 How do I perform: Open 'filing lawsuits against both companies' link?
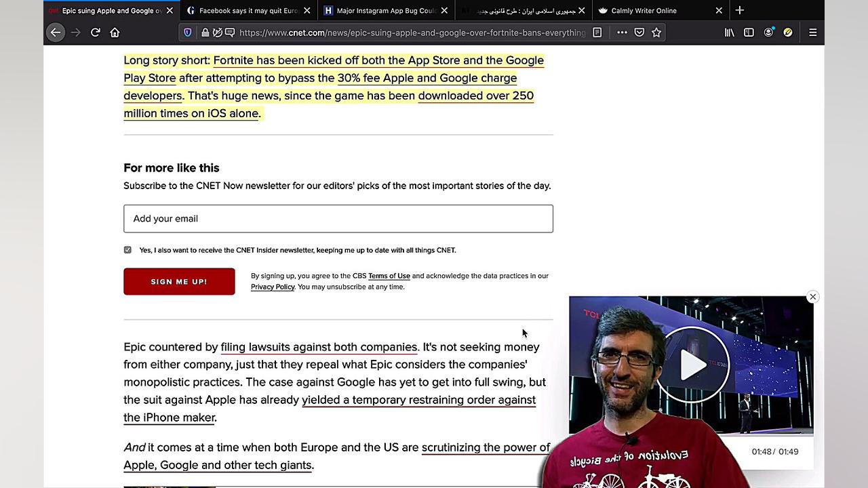319,347
